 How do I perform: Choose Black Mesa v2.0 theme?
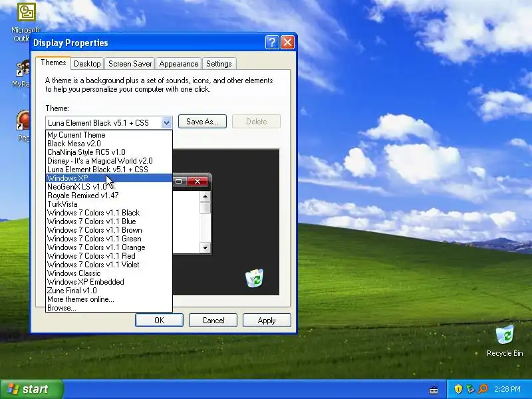pyautogui.click(x=109, y=144)
